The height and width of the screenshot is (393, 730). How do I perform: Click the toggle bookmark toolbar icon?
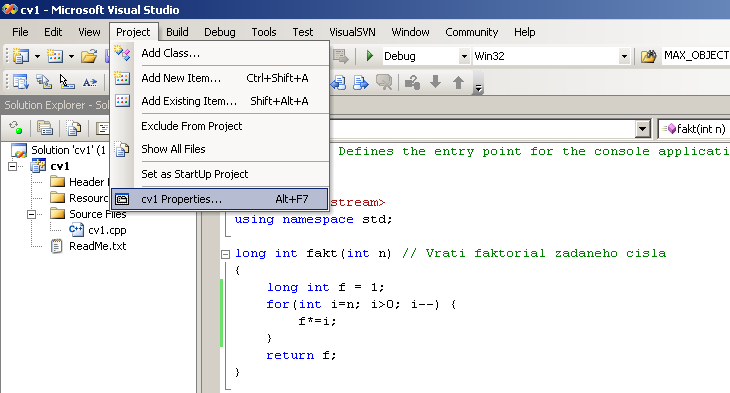coord(412,82)
